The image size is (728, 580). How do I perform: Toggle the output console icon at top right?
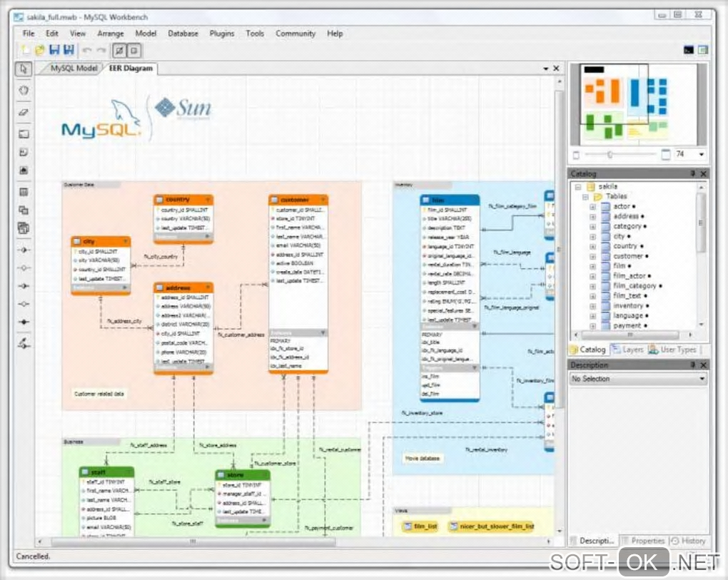click(x=689, y=50)
